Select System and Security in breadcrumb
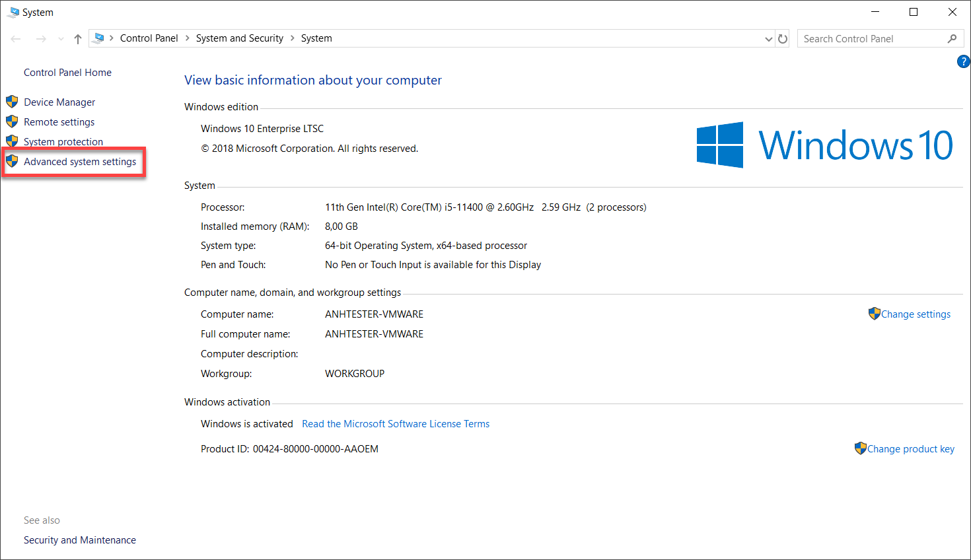The image size is (971, 560). point(240,38)
